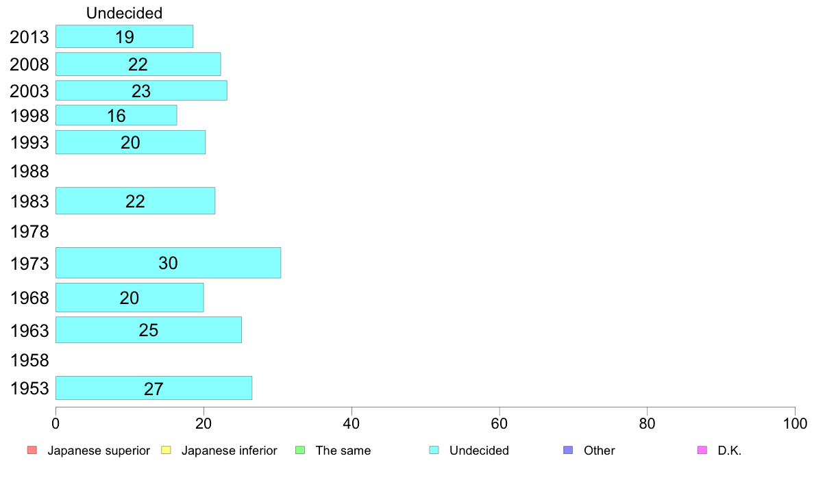Click the Undecided cyan legend swatch
Screen dimensions: 814x504
click(x=434, y=450)
